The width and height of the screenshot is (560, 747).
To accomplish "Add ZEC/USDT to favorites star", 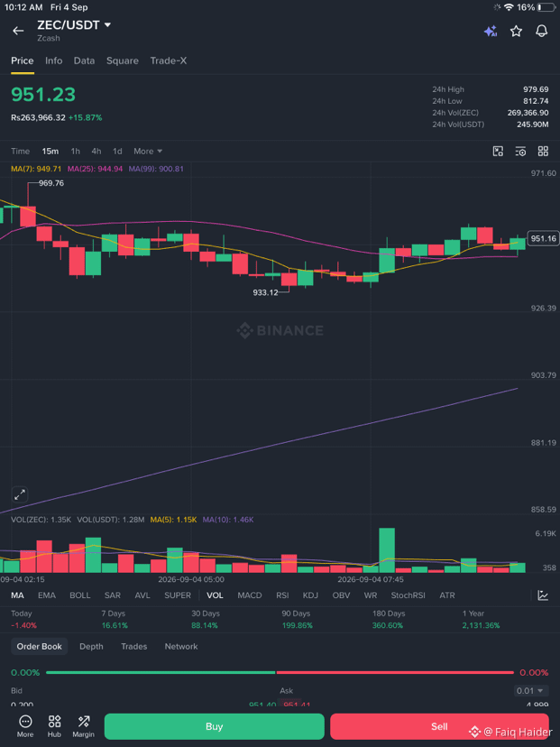I will pyautogui.click(x=516, y=32).
